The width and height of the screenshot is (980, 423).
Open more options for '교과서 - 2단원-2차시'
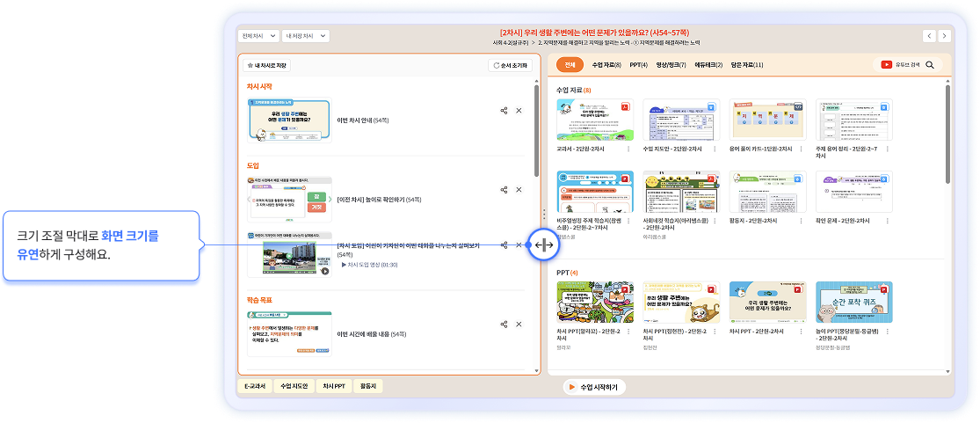pos(628,149)
